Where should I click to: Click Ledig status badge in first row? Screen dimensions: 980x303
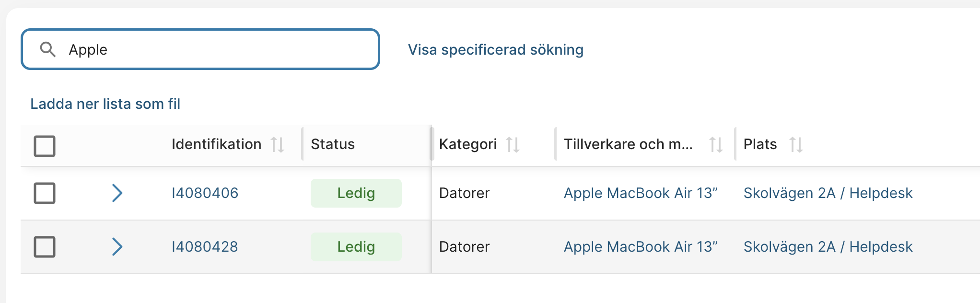[356, 193]
